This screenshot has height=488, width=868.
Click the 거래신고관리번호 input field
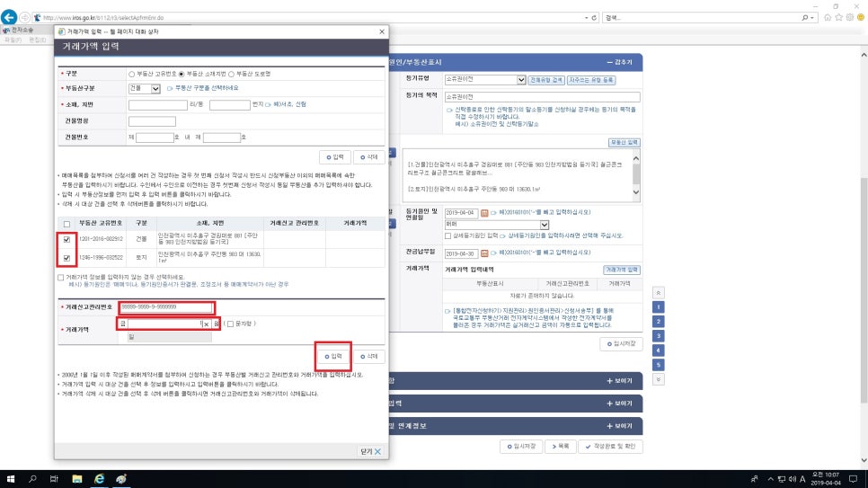165,306
